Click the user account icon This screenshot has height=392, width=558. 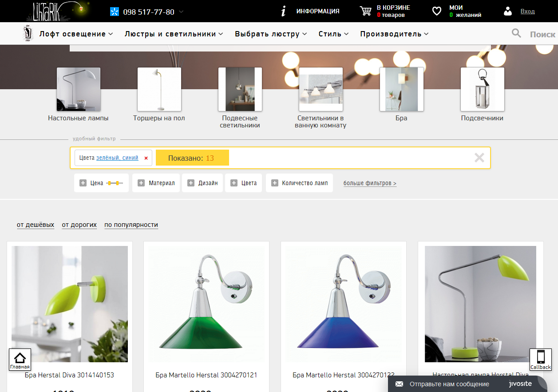[x=508, y=12]
